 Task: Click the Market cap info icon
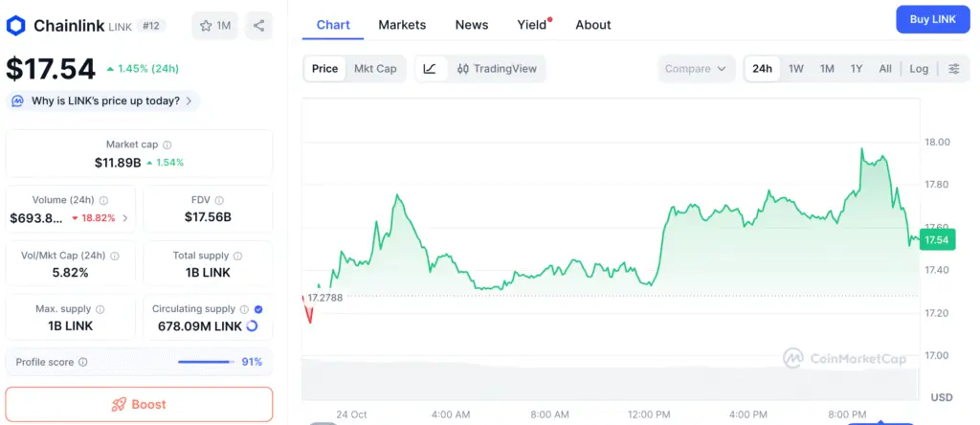coord(167,145)
